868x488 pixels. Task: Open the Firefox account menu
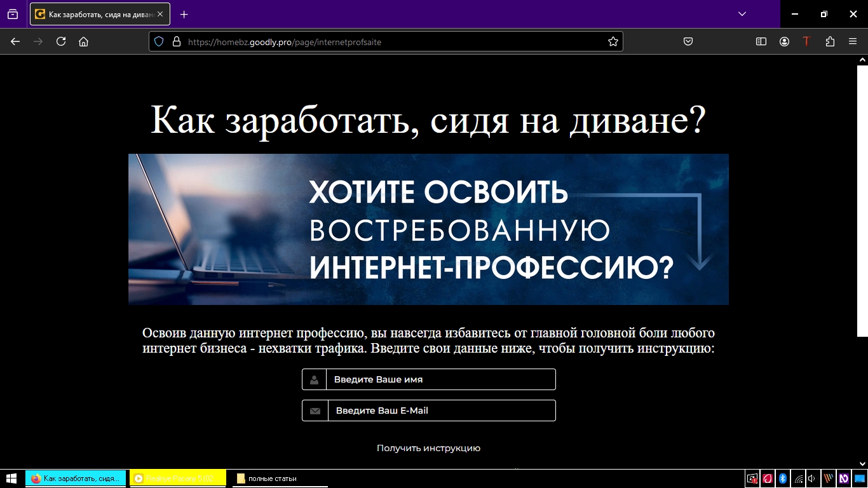point(784,41)
